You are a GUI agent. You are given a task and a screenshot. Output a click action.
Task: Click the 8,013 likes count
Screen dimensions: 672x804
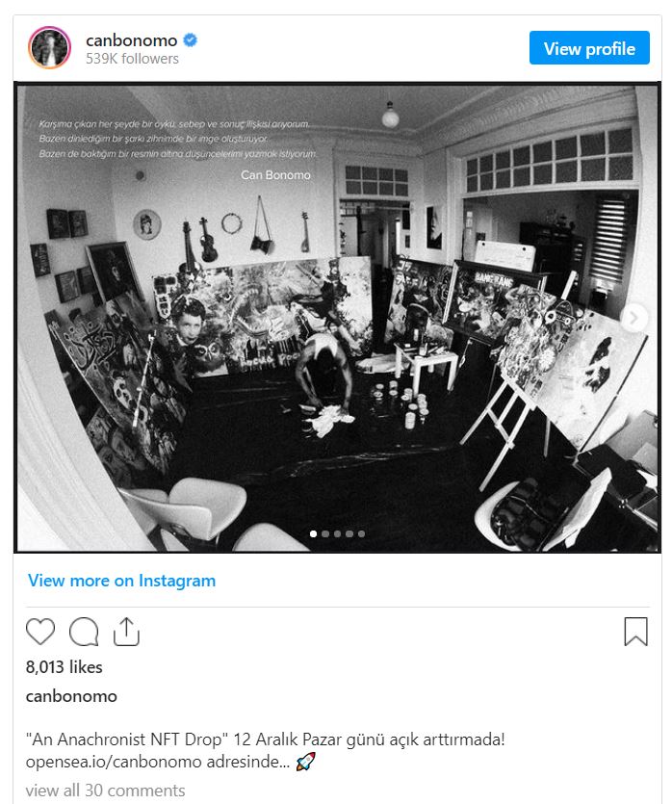click(65, 666)
